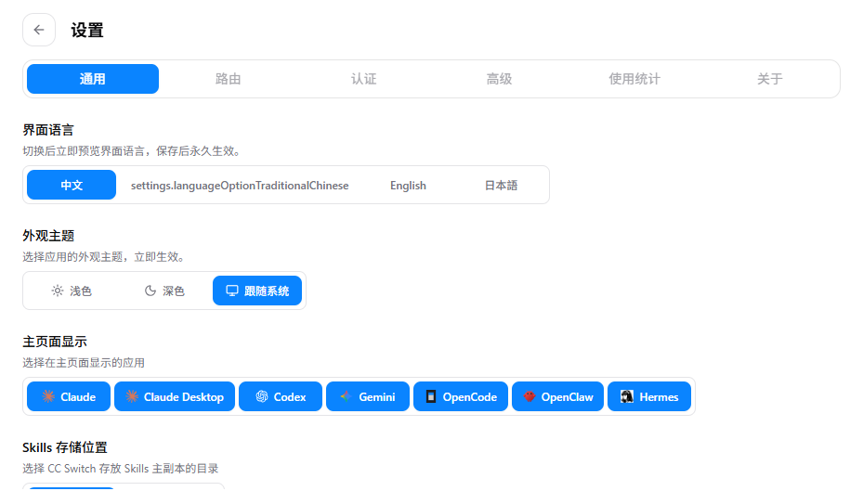The height and width of the screenshot is (504, 863).
Task: Switch to the 通用 tab
Action: click(x=93, y=79)
